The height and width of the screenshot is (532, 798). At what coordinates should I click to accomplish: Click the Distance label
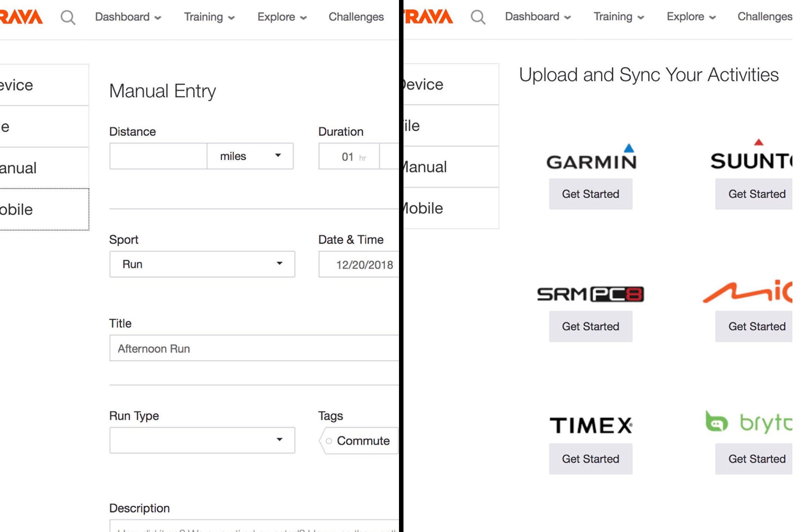click(132, 132)
